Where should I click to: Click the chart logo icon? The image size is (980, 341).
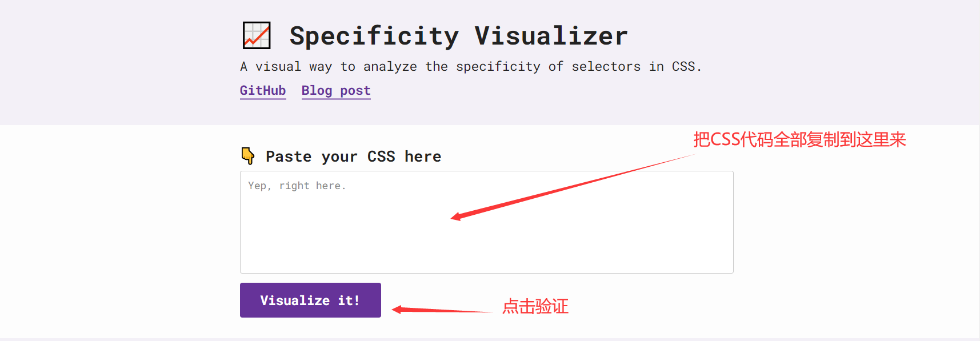pos(257,35)
